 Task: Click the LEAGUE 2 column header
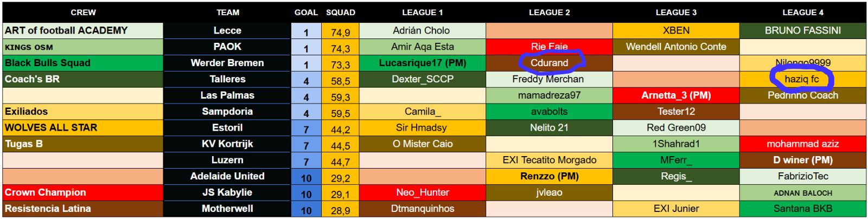[549, 12]
